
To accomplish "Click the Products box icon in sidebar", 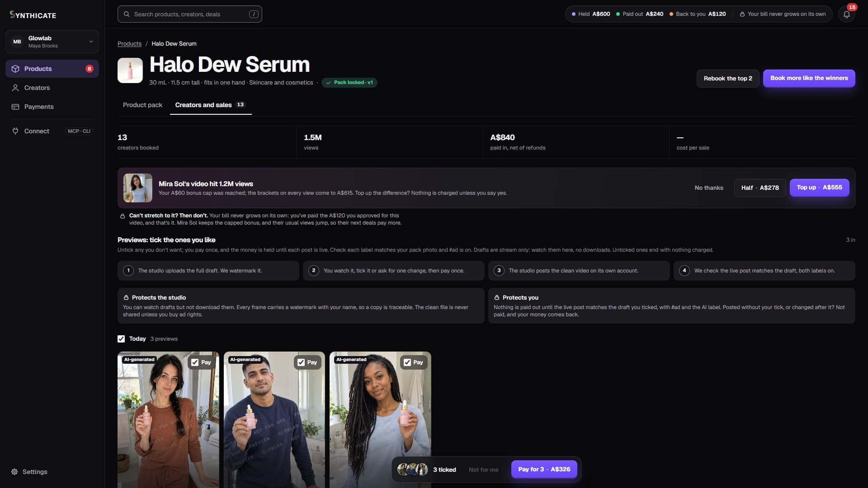I will [x=15, y=69].
